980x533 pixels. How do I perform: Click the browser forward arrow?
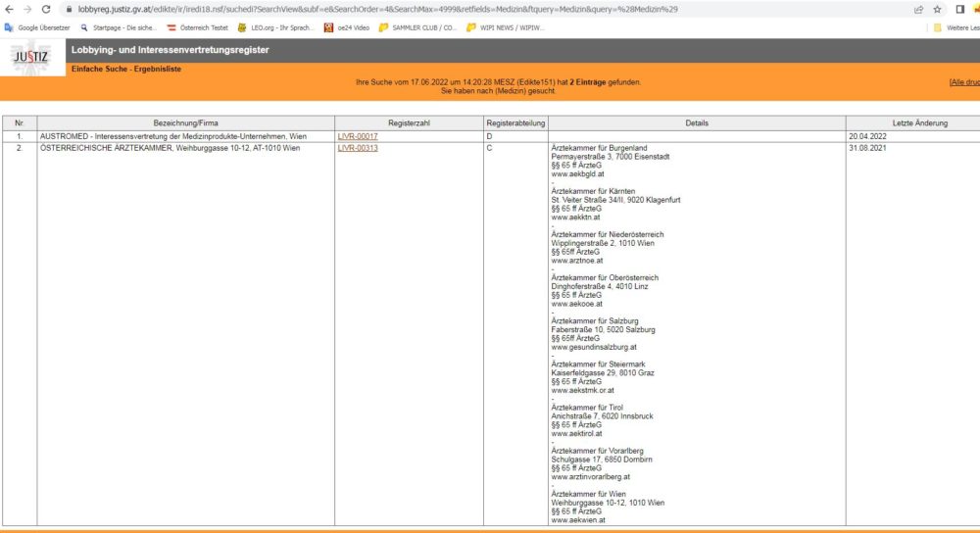click(x=27, y=10)
